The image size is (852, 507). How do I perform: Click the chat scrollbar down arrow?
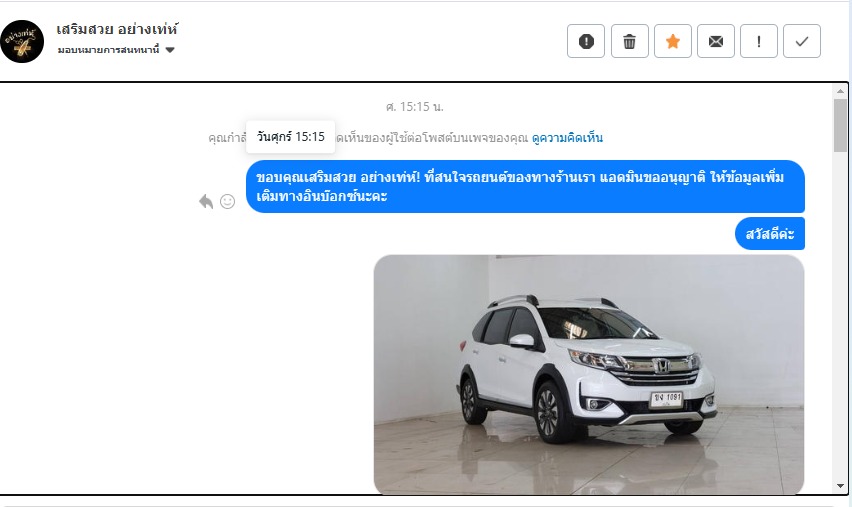point(840,486)
